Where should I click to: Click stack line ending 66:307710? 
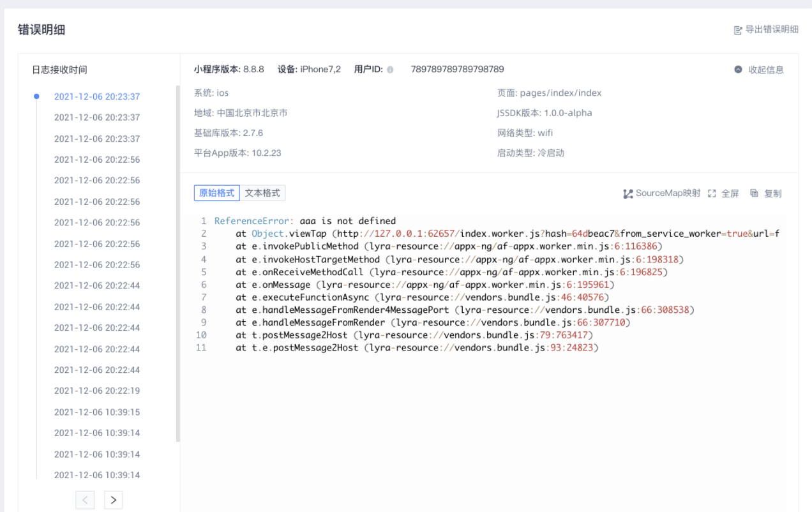click(x=433, y=322)
